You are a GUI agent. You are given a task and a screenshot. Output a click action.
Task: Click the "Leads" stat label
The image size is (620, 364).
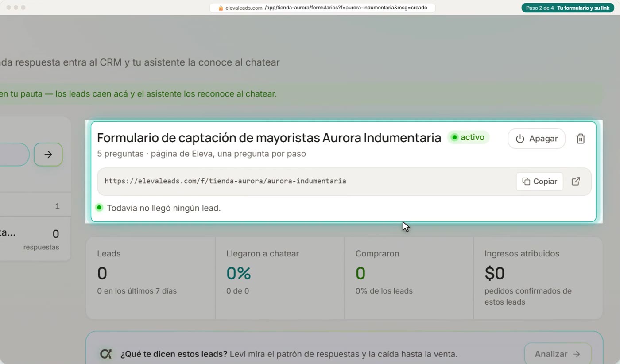(x=109, y=254)
